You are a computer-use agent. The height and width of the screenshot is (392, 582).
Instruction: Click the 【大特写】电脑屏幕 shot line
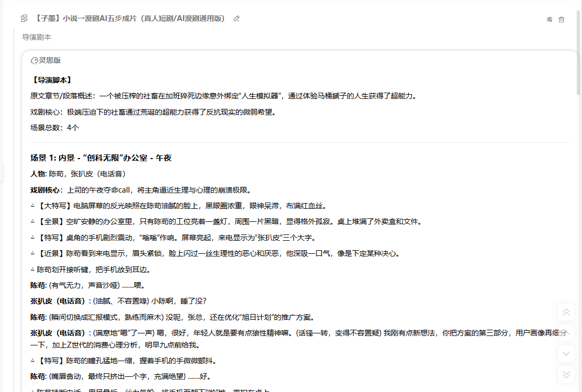point(180,206)
